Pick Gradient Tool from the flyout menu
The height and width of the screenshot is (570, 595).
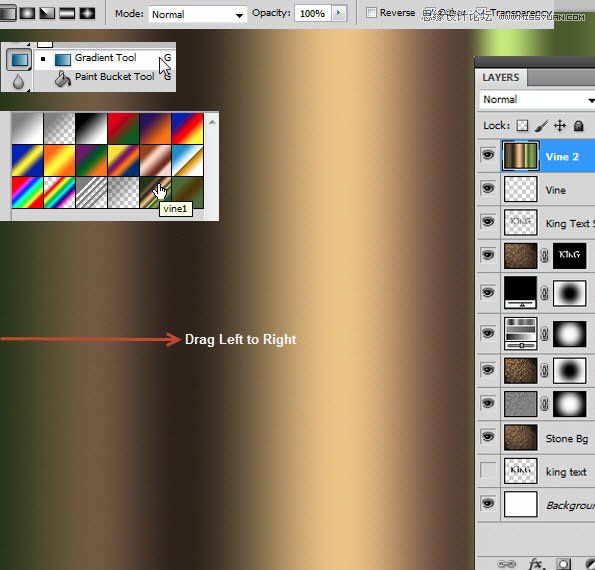[105, 58]
